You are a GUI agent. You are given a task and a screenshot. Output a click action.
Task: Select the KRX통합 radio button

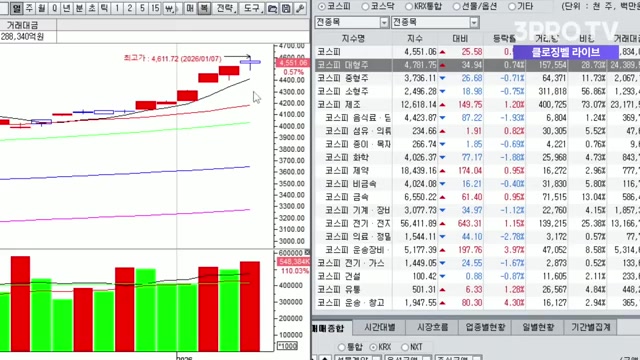(x=409, y=7)
